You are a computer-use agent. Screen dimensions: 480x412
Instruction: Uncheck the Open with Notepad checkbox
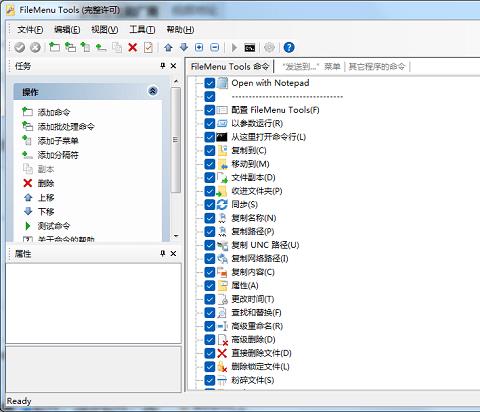pyautogui.click(x=209, y=83)
